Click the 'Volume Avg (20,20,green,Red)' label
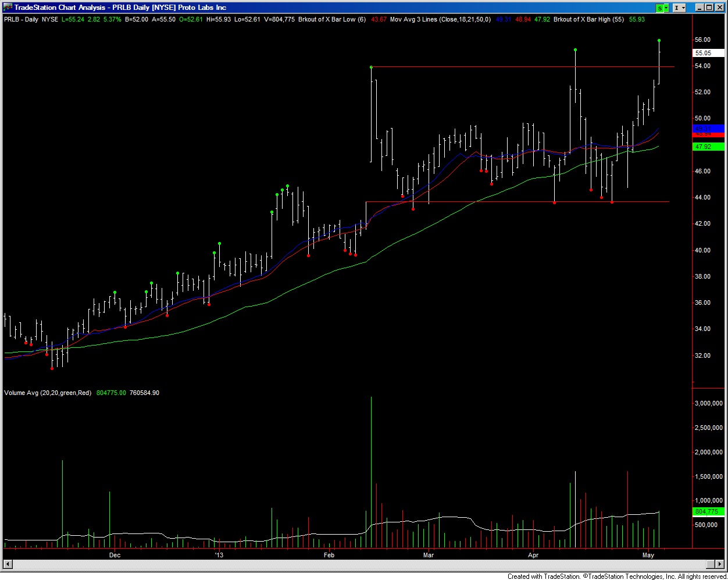This screenshot has width=728, height=580. [x=48, y=393]
